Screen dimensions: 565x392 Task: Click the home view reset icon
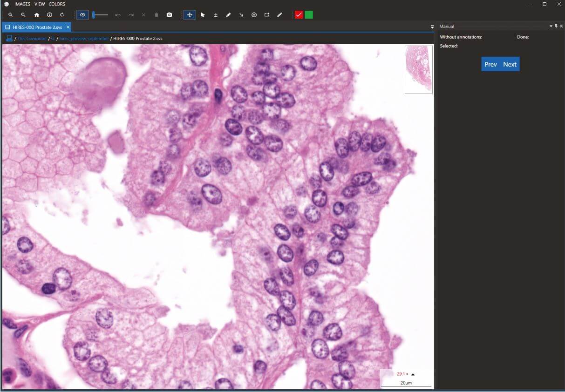[x=36, y=15]
